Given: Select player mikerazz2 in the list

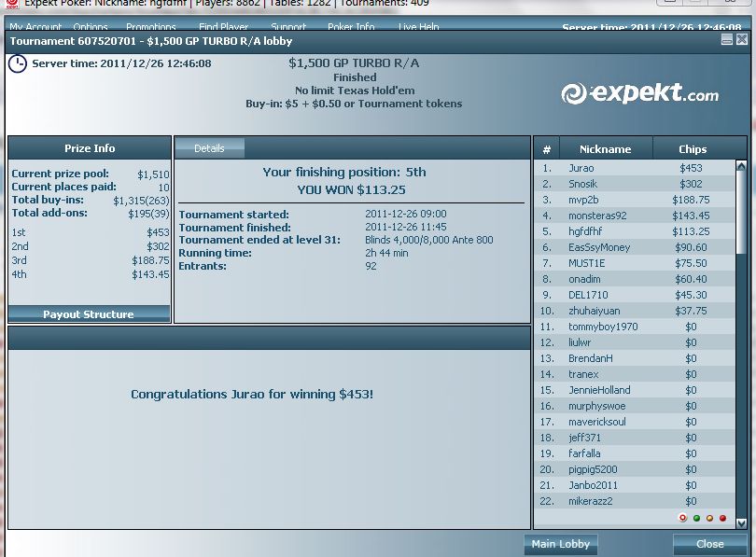Looking at the screenshot, I should point(635,502).
